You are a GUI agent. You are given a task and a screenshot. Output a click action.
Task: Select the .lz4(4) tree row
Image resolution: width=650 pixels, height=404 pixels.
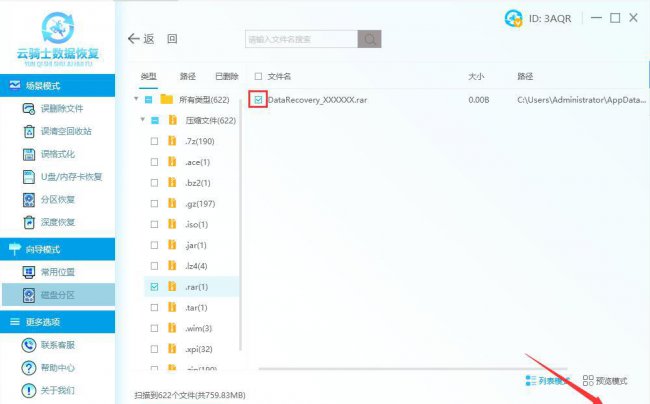click(192, 266)
